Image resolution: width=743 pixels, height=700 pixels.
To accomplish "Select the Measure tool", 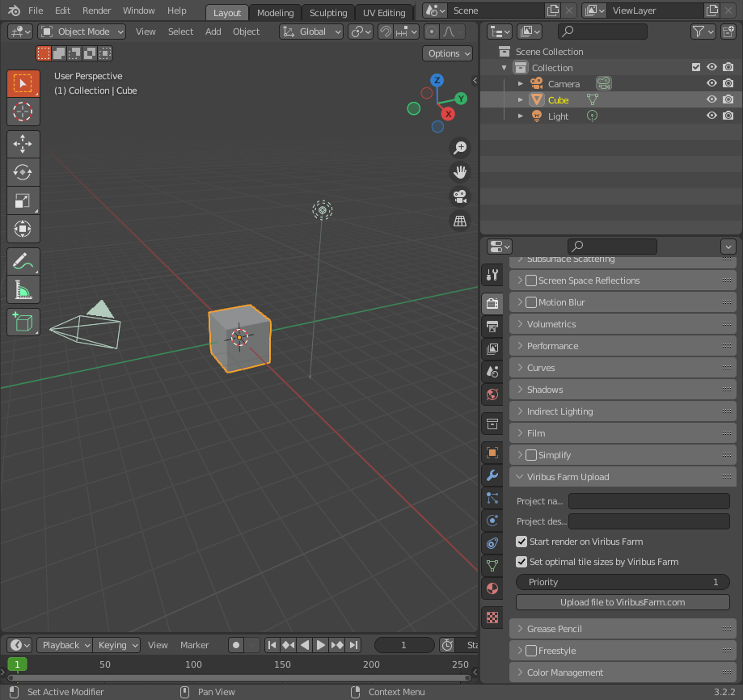I will point(23,289).
